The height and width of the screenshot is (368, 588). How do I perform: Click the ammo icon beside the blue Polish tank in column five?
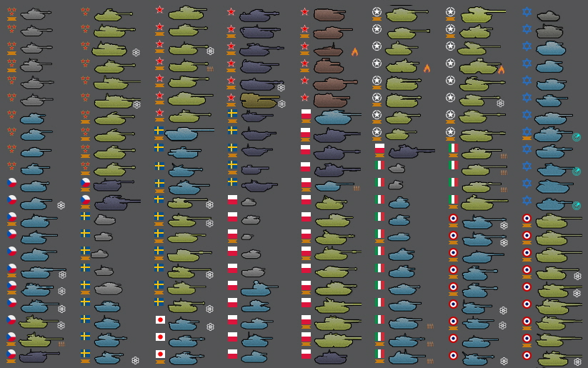tap(357, 189)
